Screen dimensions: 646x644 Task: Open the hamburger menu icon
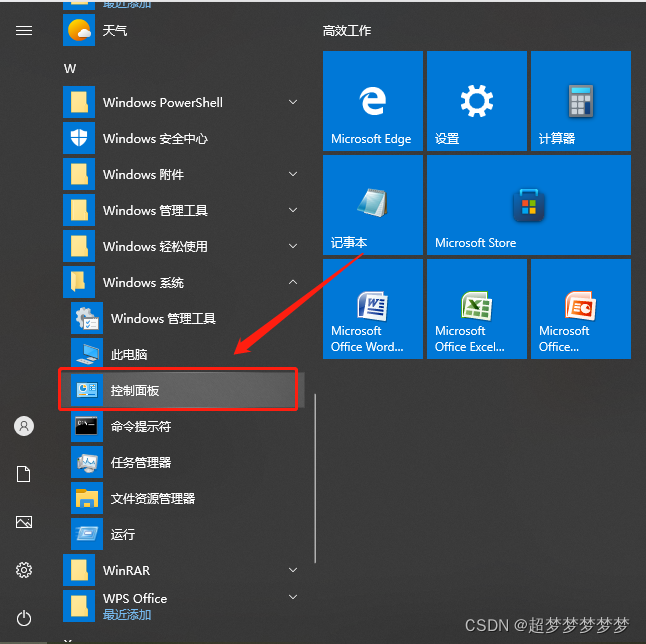(24, 30)
